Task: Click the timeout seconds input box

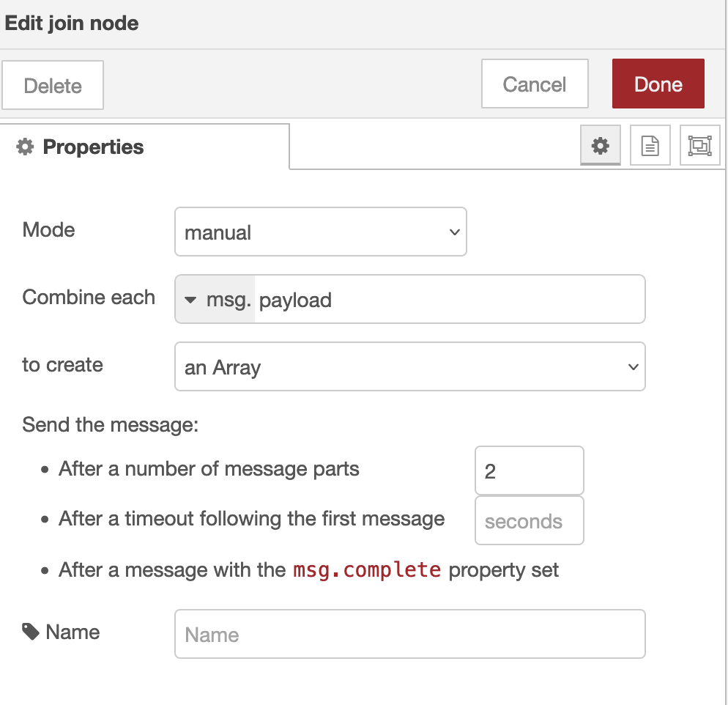Action: click(x=529, y=521)
